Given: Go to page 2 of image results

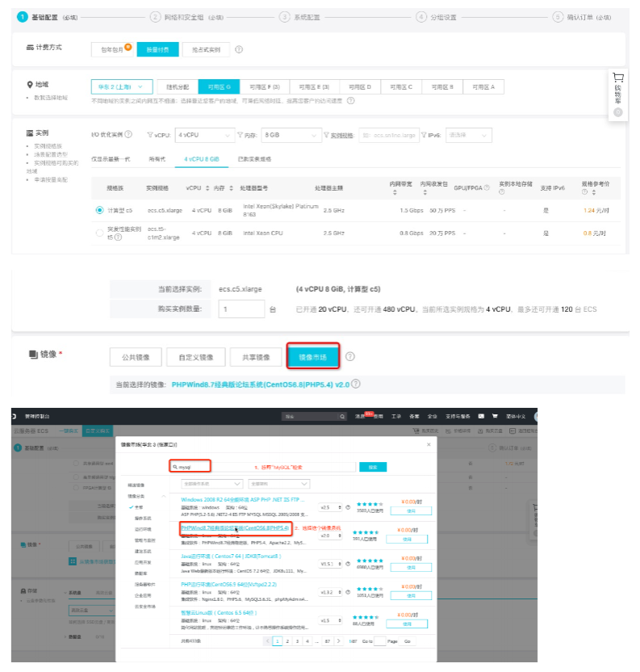Looking at the screenshot, I should coord(287,641).
